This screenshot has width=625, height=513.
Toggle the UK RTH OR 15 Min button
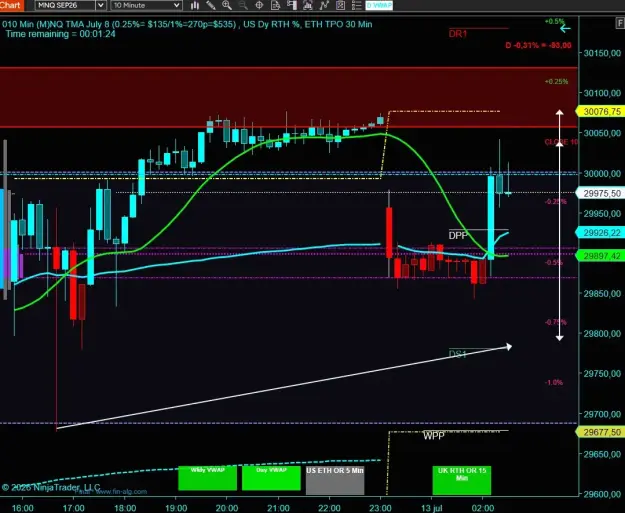(462, 480)
